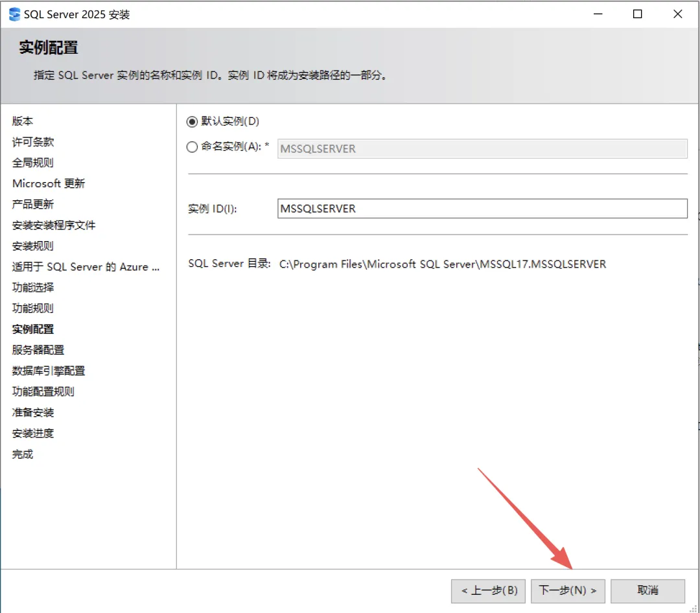Minimize the SQL Server 2025 安装 window
700x613 pixels.
(598, 14)
